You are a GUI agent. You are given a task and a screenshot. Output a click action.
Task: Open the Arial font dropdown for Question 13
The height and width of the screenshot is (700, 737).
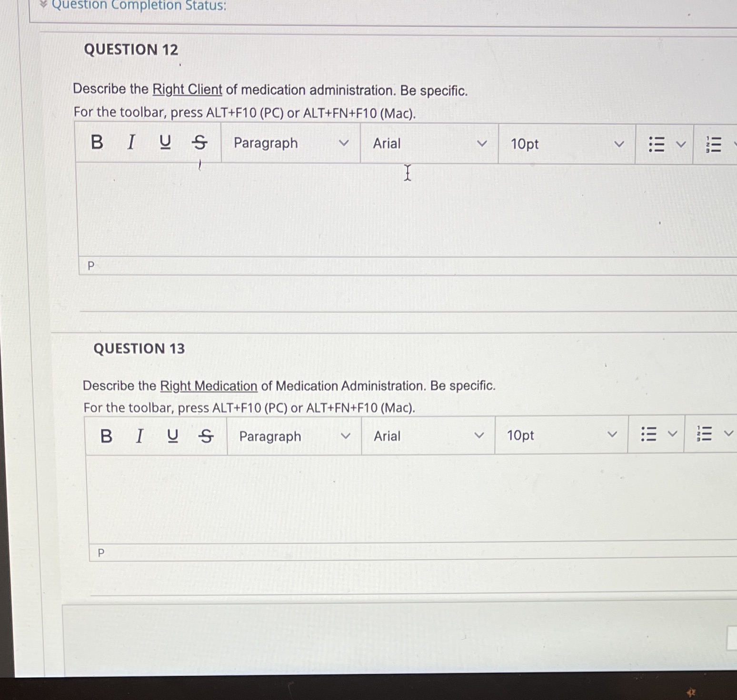[427, 436]
